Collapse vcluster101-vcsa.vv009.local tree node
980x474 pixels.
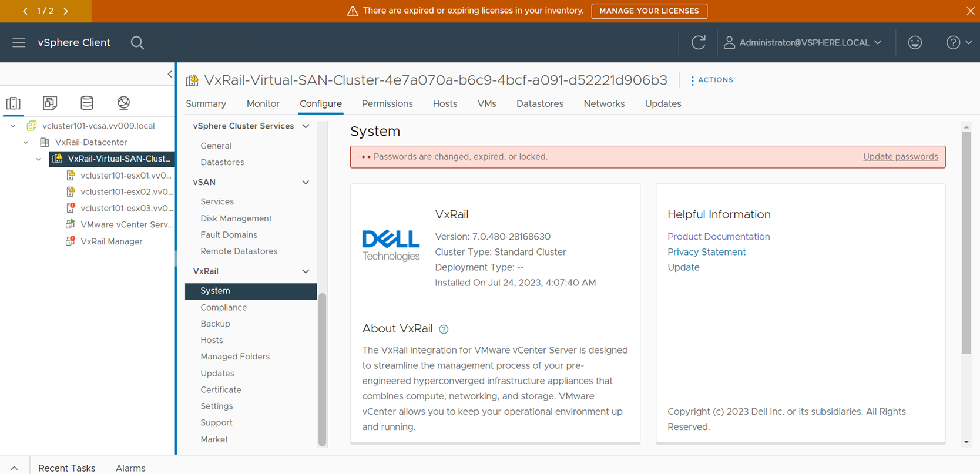[13, 126]
